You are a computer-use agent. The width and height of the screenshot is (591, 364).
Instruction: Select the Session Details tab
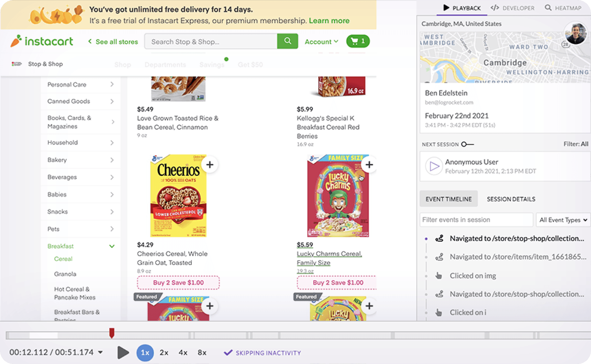click(x=511, y=199)
